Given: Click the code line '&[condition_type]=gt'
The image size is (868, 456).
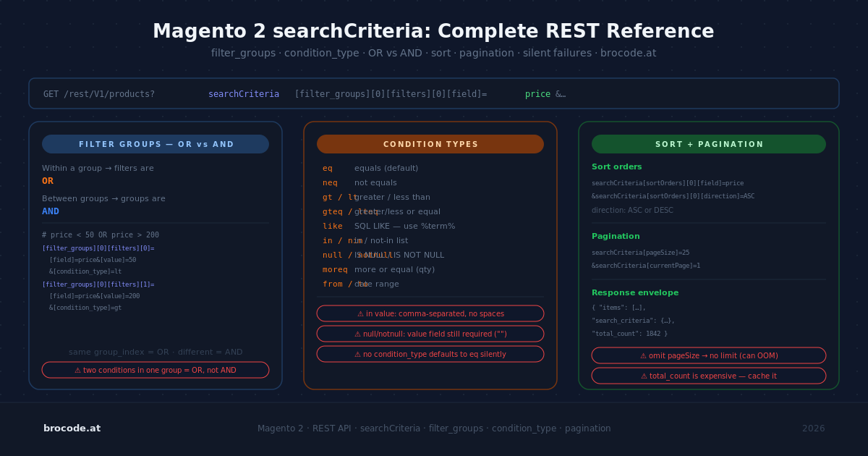Looking at the screenshot, I should 85,308.
